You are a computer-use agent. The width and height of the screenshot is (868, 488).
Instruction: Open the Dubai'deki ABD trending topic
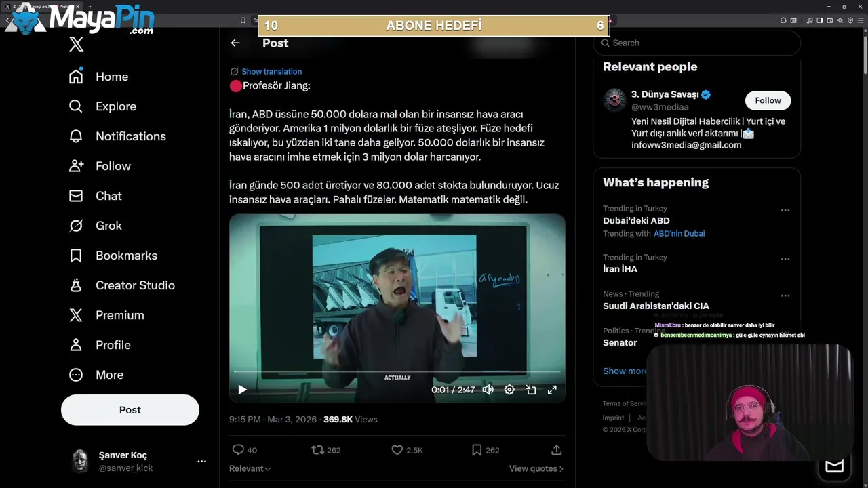(636, 220)
